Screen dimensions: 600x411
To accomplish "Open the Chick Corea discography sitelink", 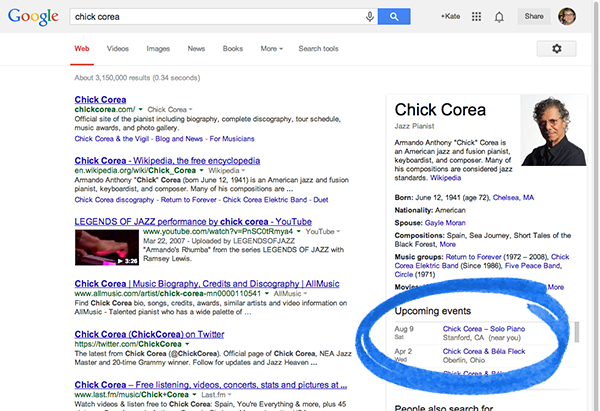I will [114, 200].
